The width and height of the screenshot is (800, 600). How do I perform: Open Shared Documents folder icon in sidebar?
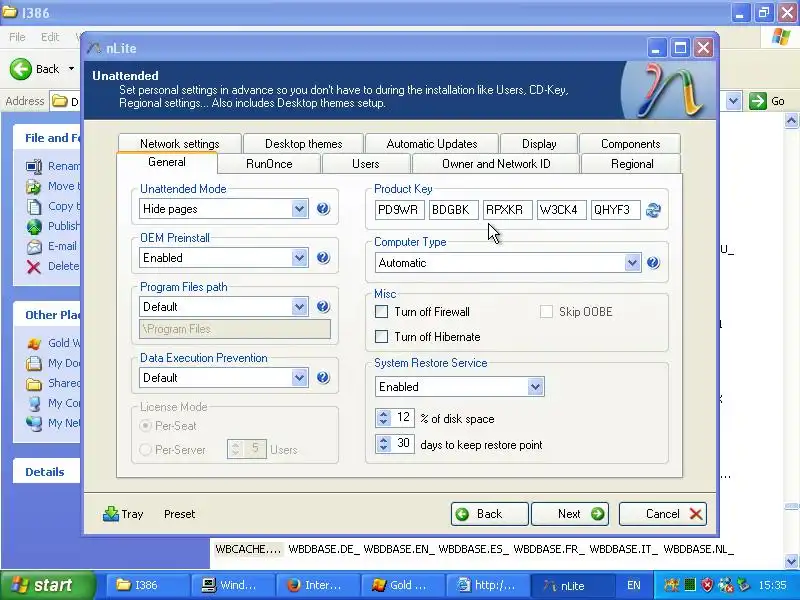tap(34, 383)
